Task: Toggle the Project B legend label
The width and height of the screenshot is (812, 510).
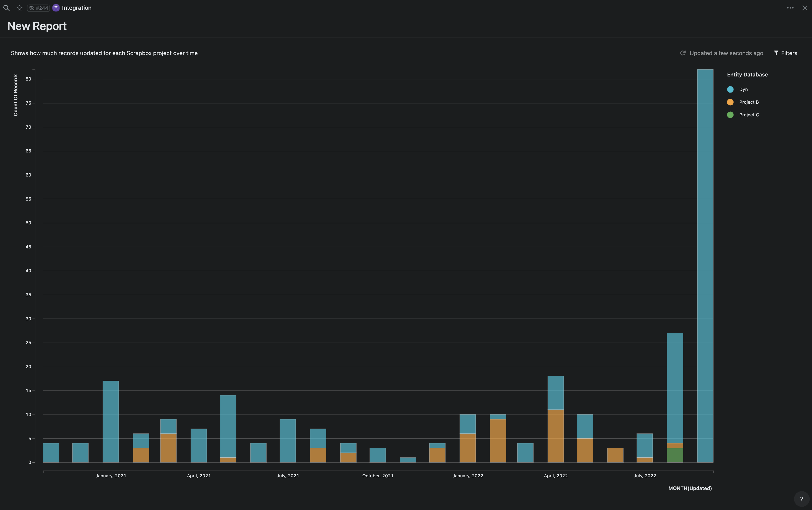Action: (x=749, y=102)
